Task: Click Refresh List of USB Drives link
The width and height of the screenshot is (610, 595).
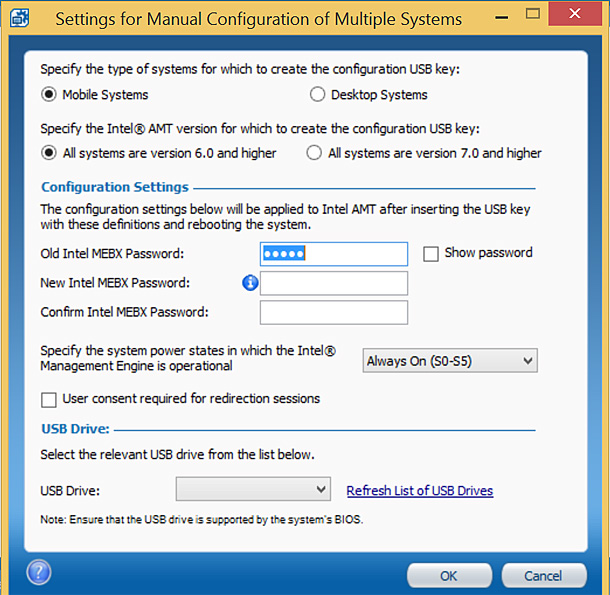Action: coord(420,490)
